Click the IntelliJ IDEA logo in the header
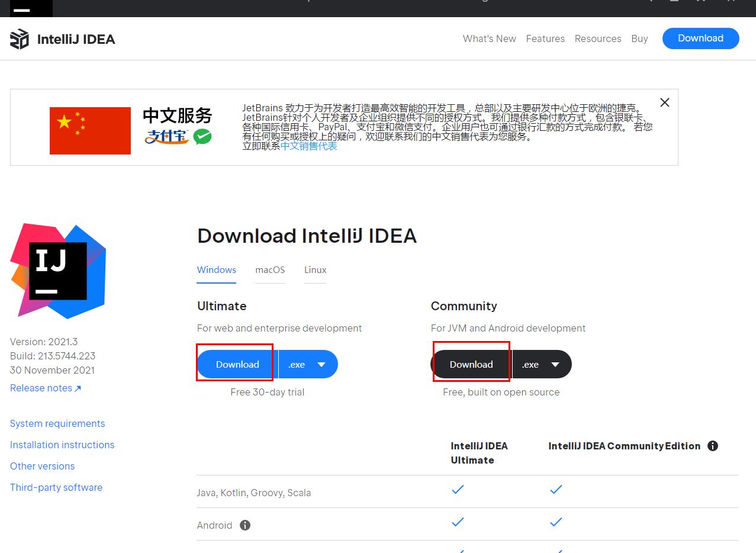Screen dimensions: 756x553 pyautogui.click(x=62, y=38)
